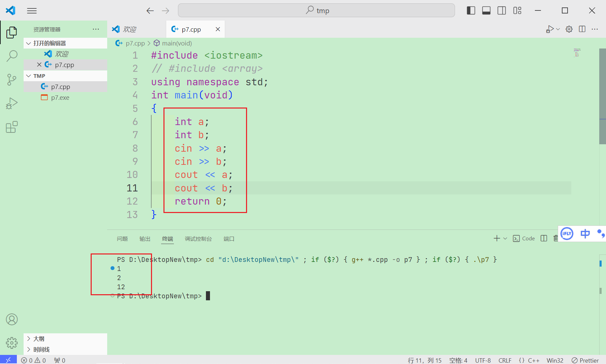Switch to the 端口 panel tab
606x364 pixels.
coord(229,239)
